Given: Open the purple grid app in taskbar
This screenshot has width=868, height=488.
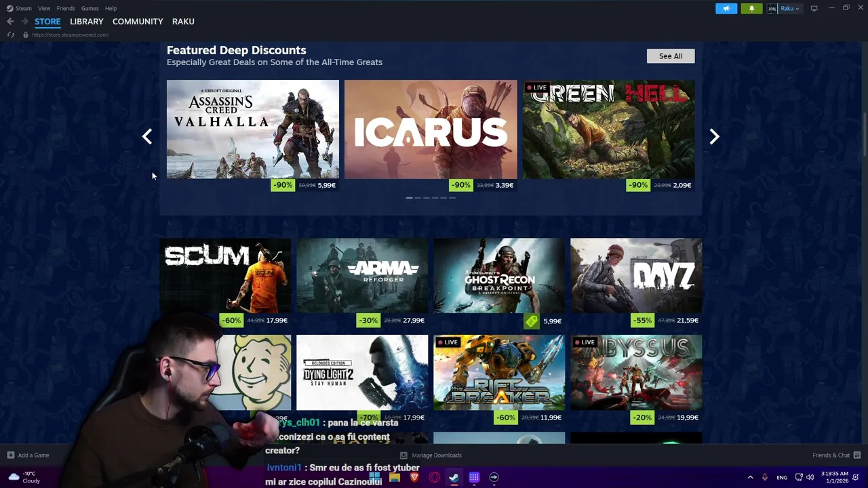Looking at the screenshot, I should [474, 477].
